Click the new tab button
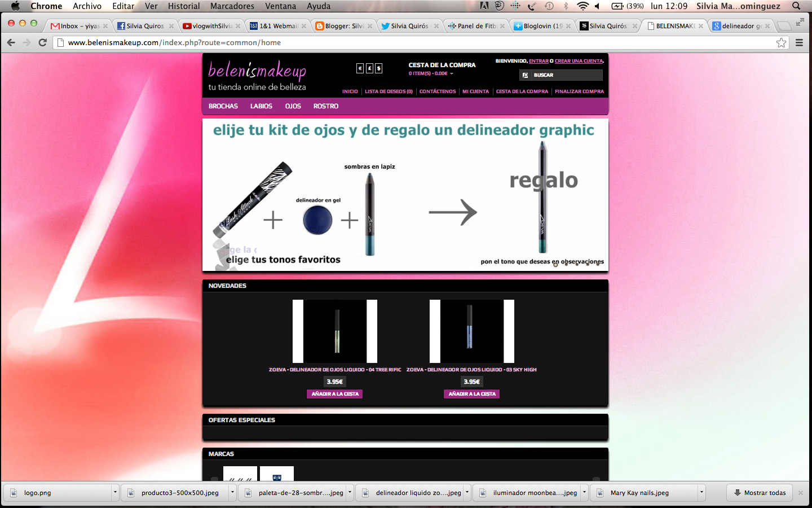The width and height of the screenshot is (812, 508). 784,26
